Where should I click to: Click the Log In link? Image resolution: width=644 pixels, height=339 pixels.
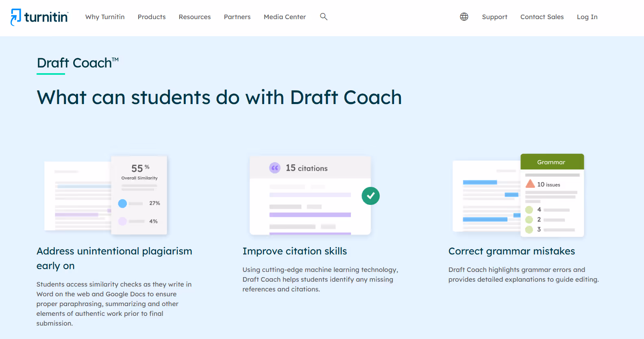click(587, 17)
